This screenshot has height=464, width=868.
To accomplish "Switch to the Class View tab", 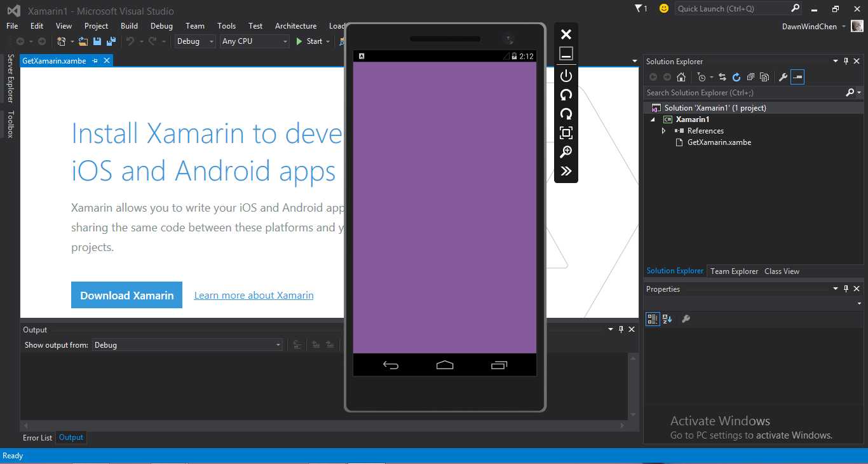I will 782,271.
